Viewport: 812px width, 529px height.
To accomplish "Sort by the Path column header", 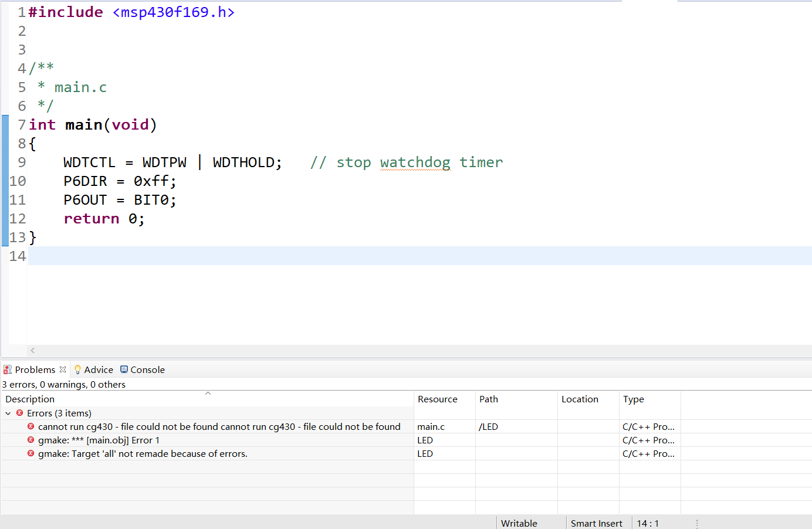I will 516,399.
